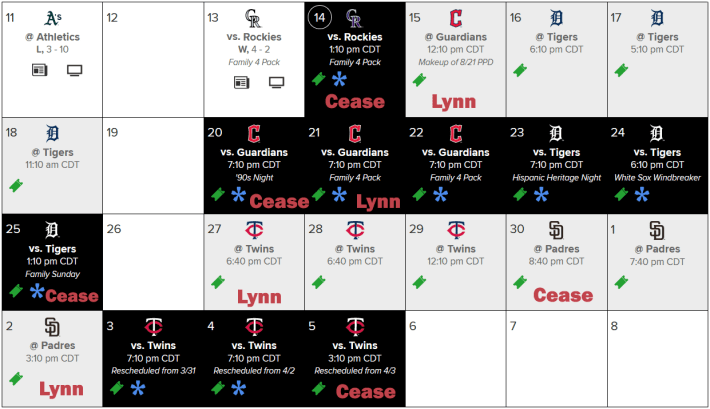
Task: Open the recap article icon on the 11th Athletics game
Action: 39,70
